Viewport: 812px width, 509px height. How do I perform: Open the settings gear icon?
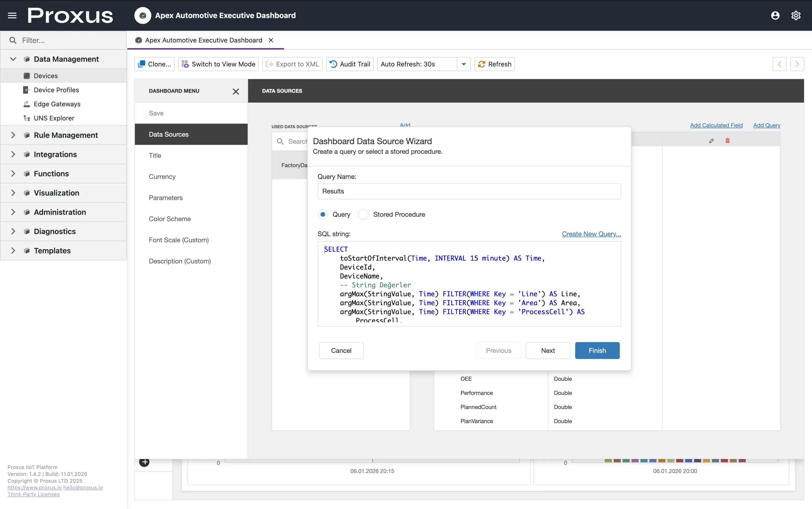pos(796,15)
